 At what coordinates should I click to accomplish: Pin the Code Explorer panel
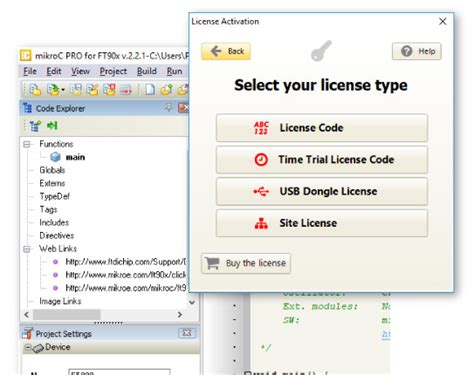tap(169, 107)
